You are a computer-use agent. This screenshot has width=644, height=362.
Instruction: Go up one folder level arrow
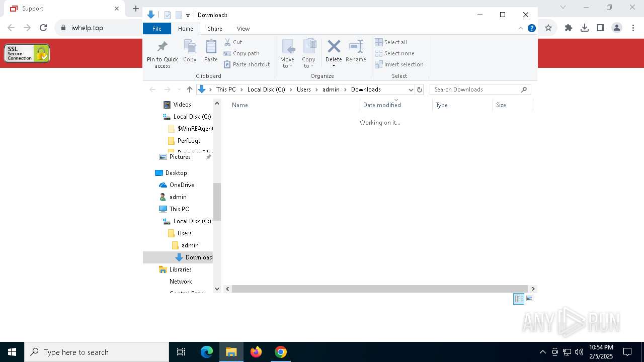189,89
